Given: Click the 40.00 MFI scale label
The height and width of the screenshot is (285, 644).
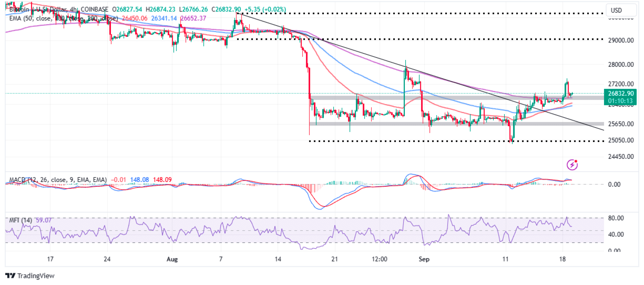Looking at the screenshot, I should tap(616, 234).
